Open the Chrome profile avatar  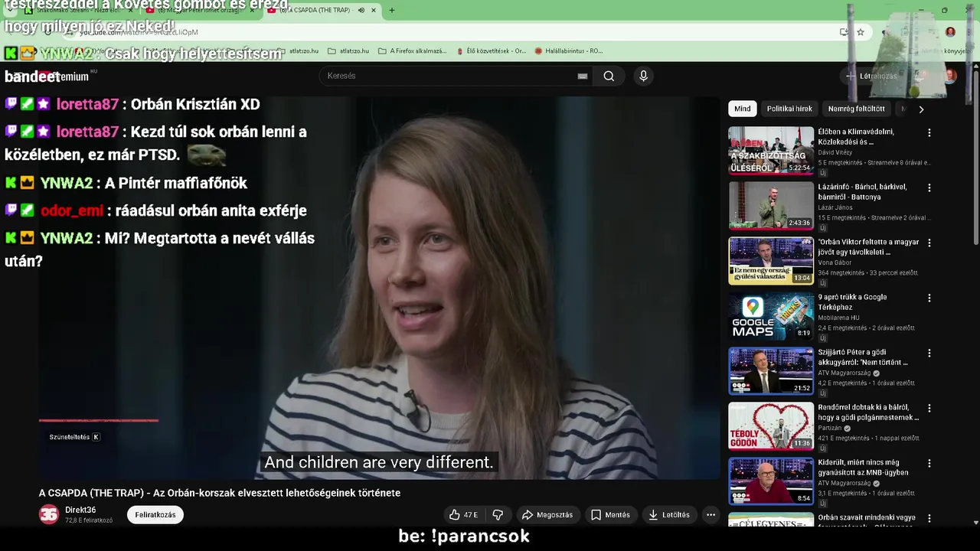pos(950,32)
